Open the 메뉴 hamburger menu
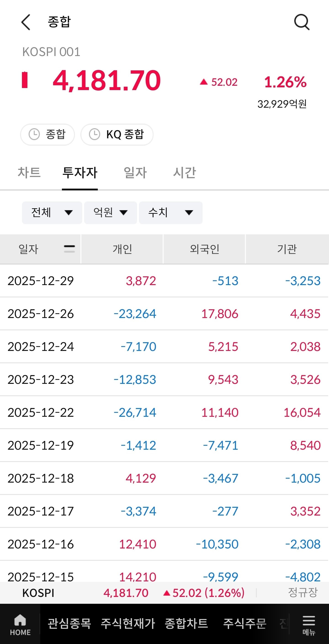The image size is (329, 644). (309, 625)
